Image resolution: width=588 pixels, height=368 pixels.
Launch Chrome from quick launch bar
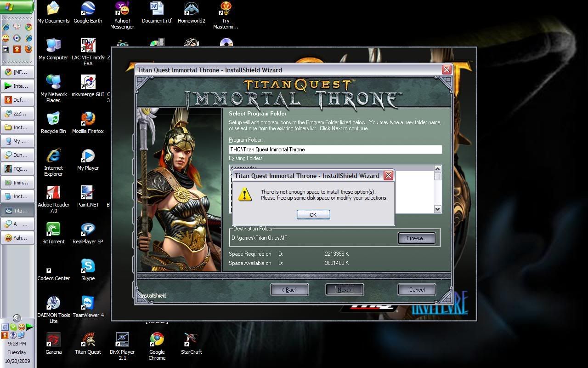(28, 27)
